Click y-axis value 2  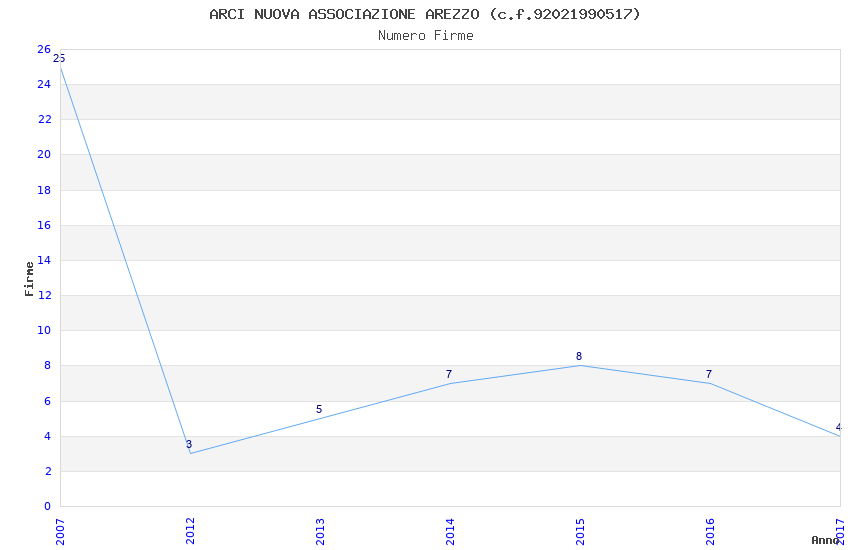tap(48, 471)
